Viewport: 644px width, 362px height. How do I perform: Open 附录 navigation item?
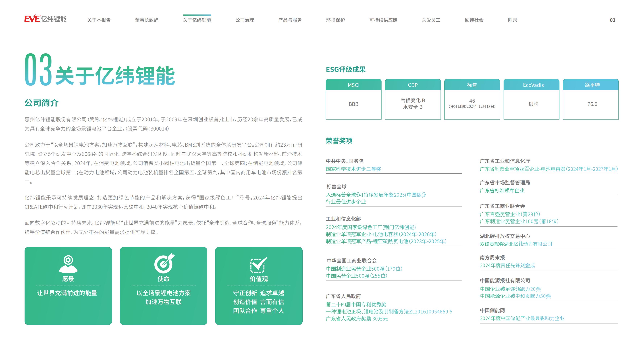point(512,20)
